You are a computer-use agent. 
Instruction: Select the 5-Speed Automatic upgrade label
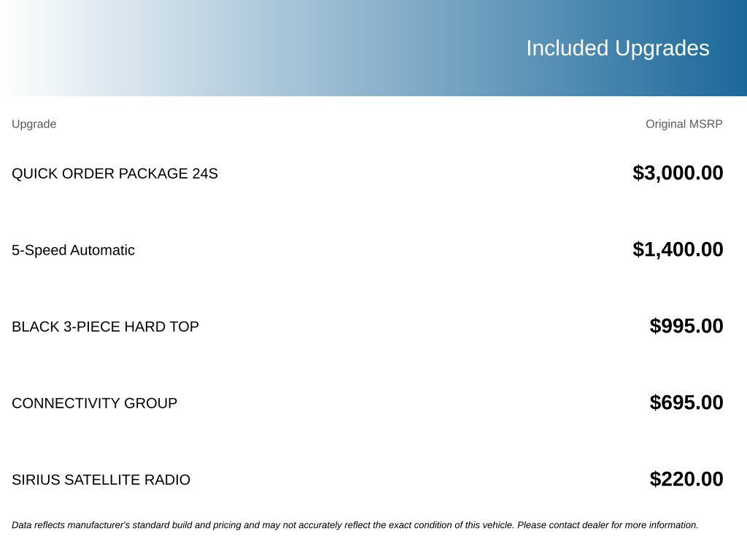coord(74,251)
